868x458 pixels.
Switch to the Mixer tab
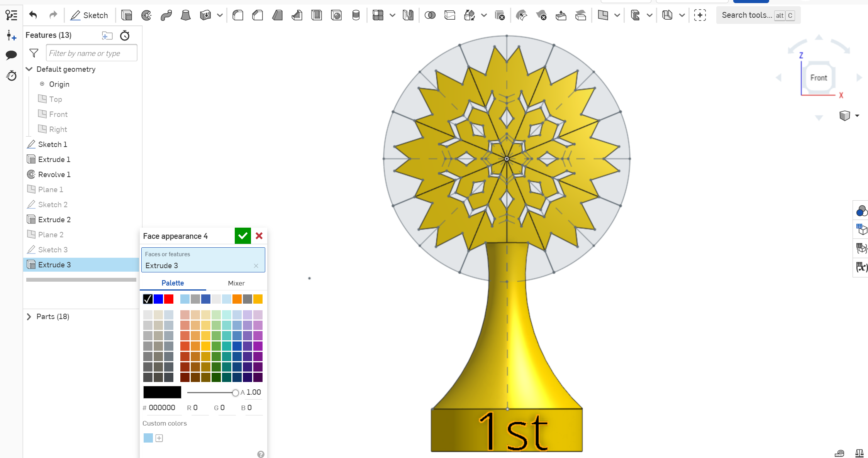[236, 283]
